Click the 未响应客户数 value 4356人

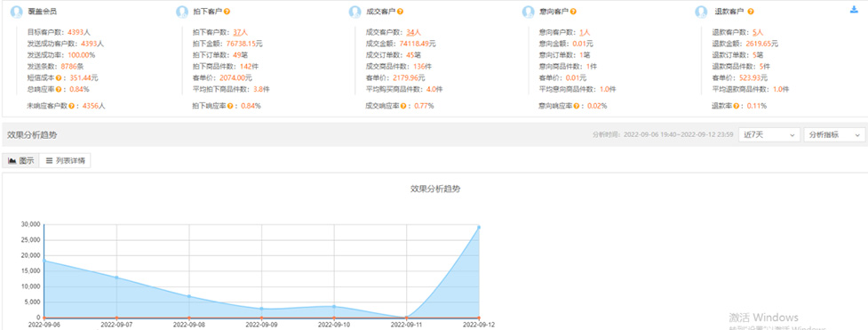pos(93,105)
